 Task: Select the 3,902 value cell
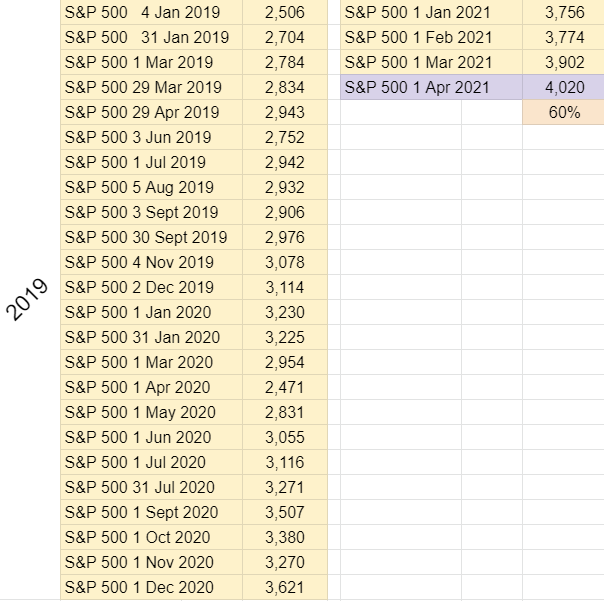[563, 62]
